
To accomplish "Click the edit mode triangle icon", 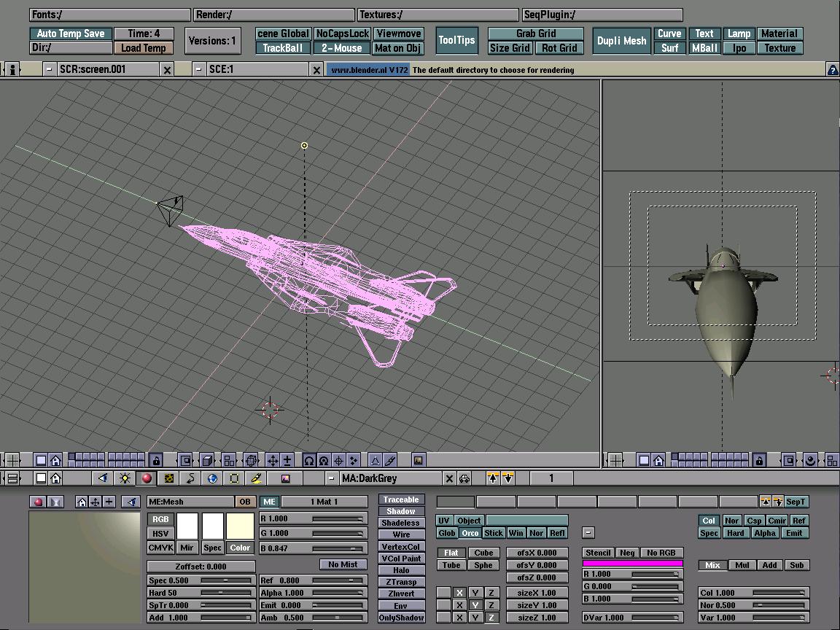I will [375, 459].
